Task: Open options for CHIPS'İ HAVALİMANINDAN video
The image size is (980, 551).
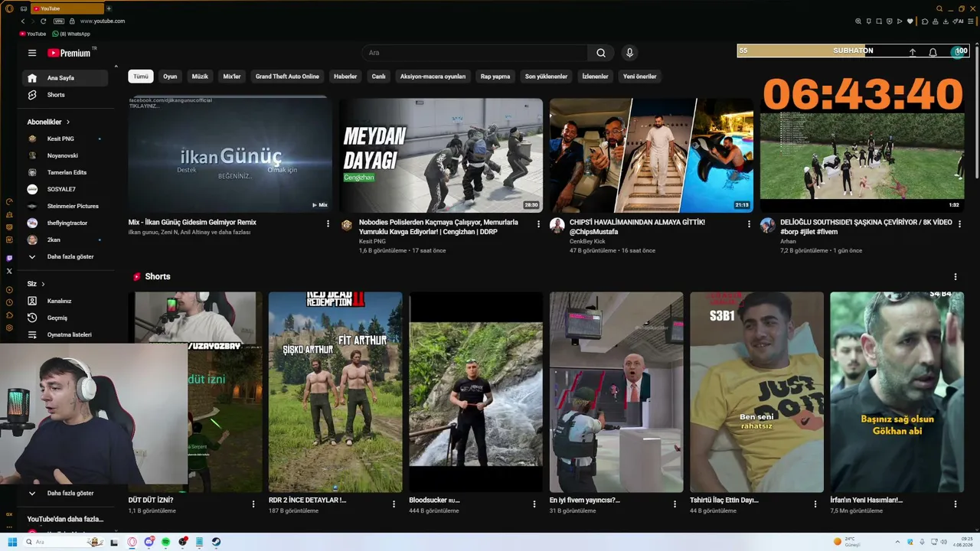Action: tap(749, 223)
